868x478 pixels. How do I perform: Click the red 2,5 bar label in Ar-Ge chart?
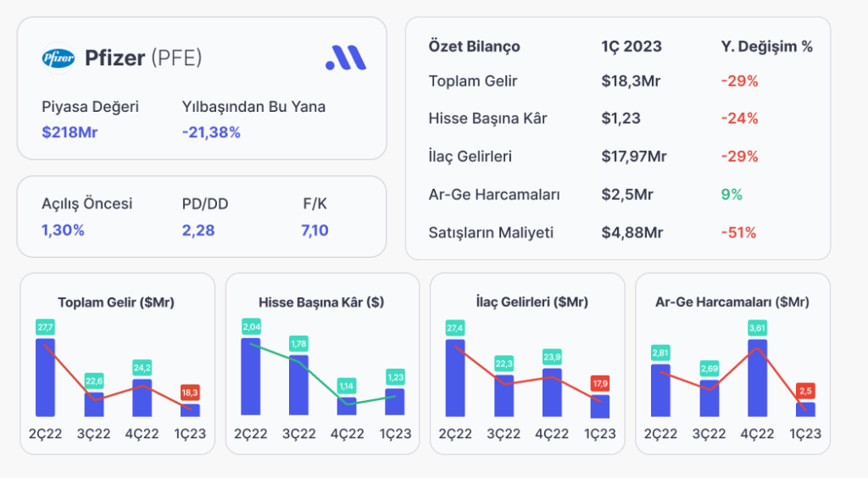[805, 392]
